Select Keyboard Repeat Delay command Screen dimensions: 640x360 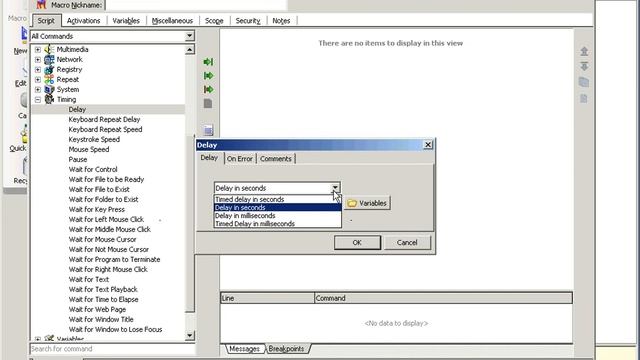click(104, 120)
